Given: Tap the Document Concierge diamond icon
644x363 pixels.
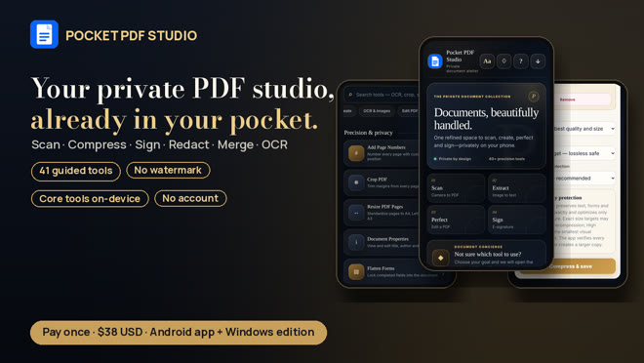Looking at the screenshot, I should 441,258.
